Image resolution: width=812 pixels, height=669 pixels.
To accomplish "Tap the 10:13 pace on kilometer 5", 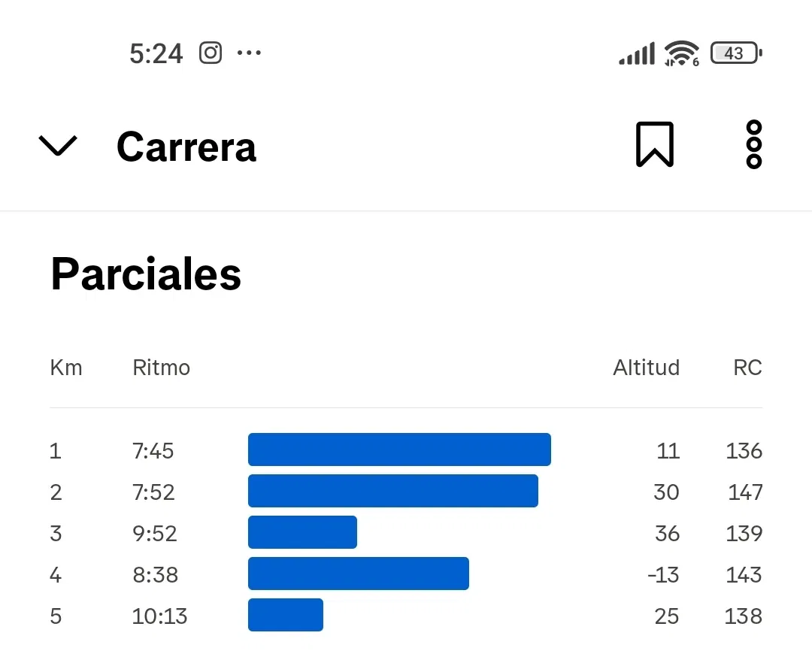I will click(x=159, y=616).
